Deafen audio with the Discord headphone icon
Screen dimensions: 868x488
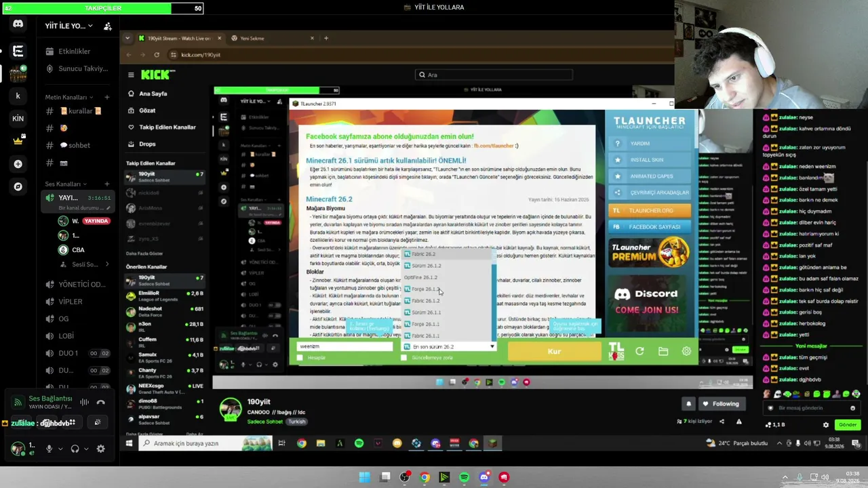coord(75,449)
